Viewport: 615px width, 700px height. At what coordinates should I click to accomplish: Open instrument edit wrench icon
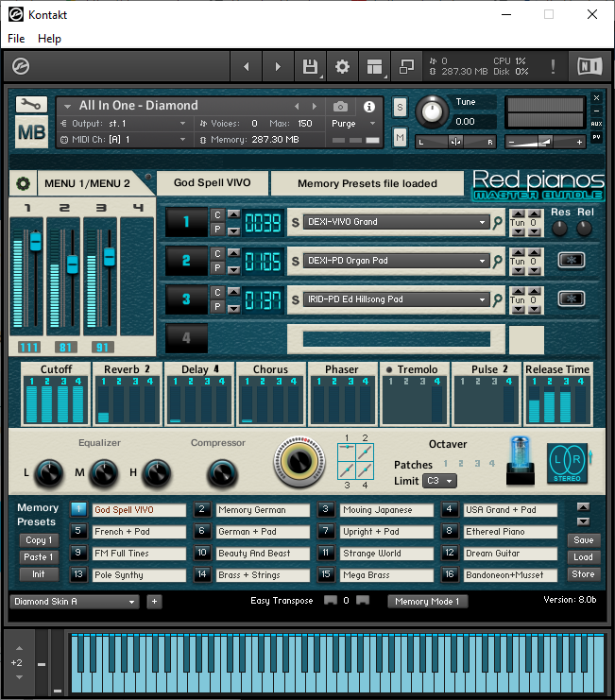(x=31, y=105)
